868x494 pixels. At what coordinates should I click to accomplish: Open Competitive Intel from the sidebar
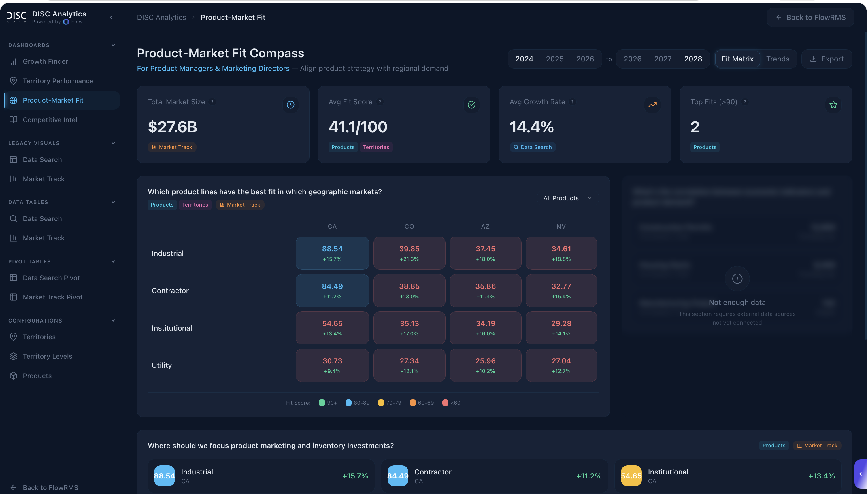[50, 120]
